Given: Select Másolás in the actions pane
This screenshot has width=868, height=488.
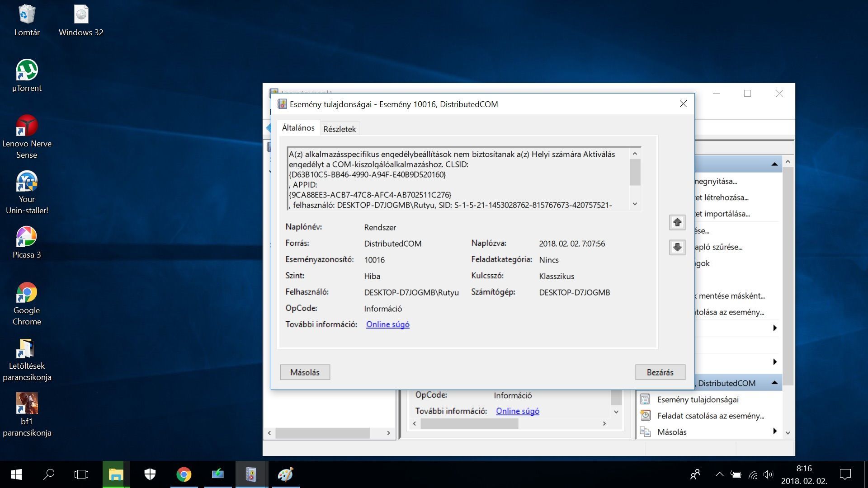Looking at the screenshot, I should pyautogui.click(x=672, y=432).
